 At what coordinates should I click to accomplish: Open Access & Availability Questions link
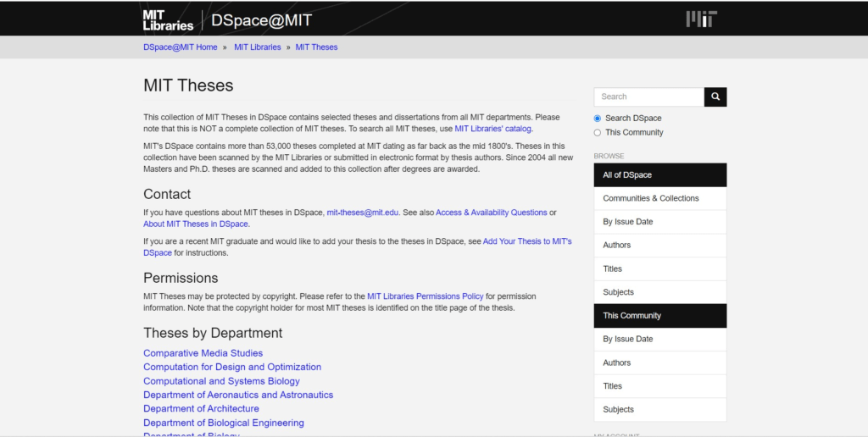(x=491, y=213)
